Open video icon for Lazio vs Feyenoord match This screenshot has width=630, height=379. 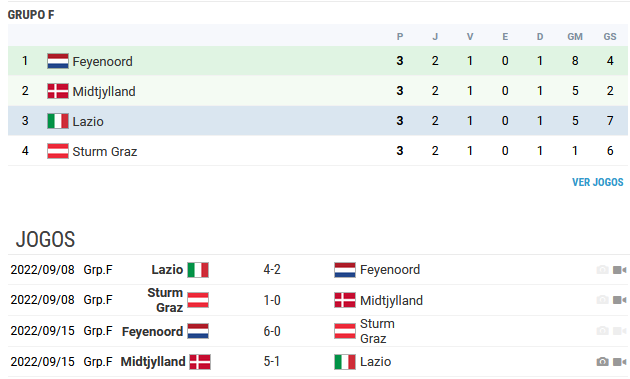[620, 270]
